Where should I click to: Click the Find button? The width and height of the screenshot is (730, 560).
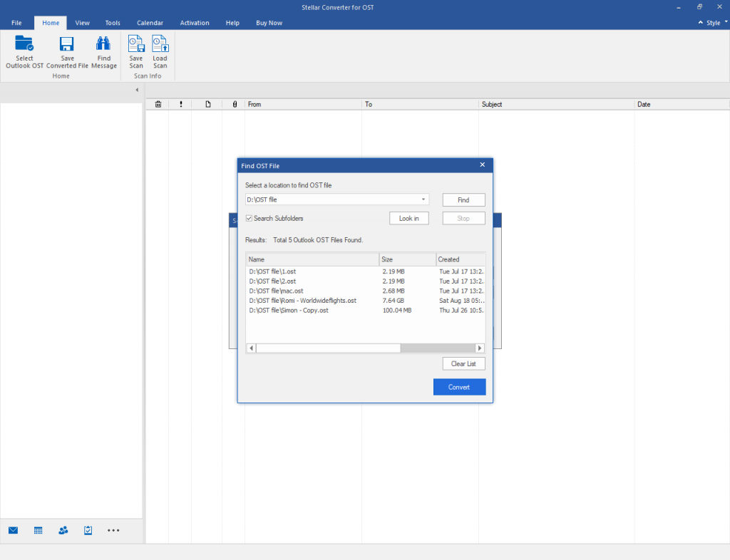[x=463, y=199]
